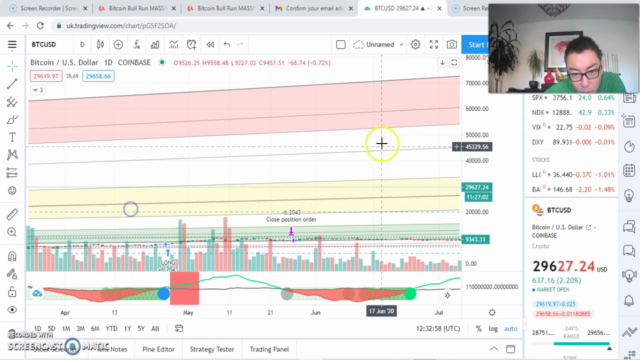Undo the last chart action
Viewport: 640px width, 360px height.
pyautogui.click(x=227, y=44)
